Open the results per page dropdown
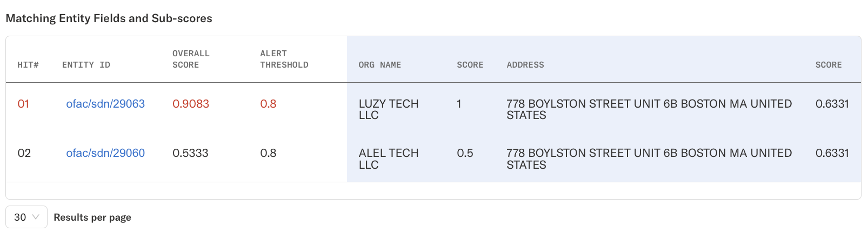 (x=26, y=217)
